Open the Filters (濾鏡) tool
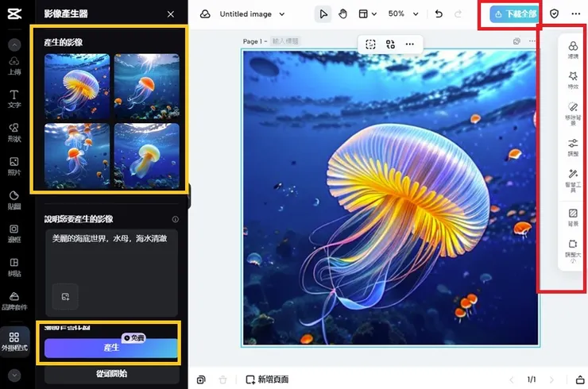 pyautogui.click(x=573, y=50)
